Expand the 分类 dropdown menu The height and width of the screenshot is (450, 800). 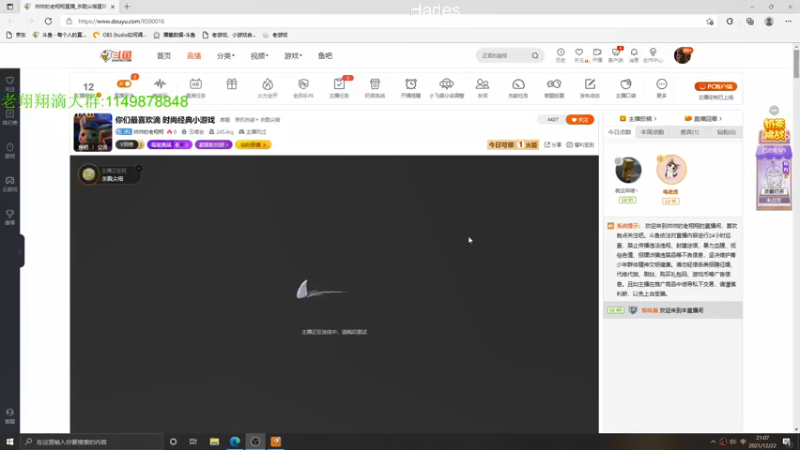click(226, 56)
